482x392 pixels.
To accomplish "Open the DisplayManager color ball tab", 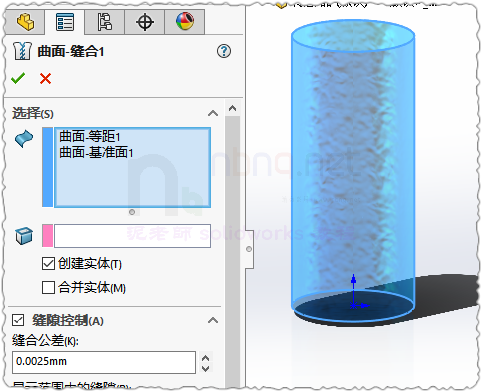I will tap(185, 22).
